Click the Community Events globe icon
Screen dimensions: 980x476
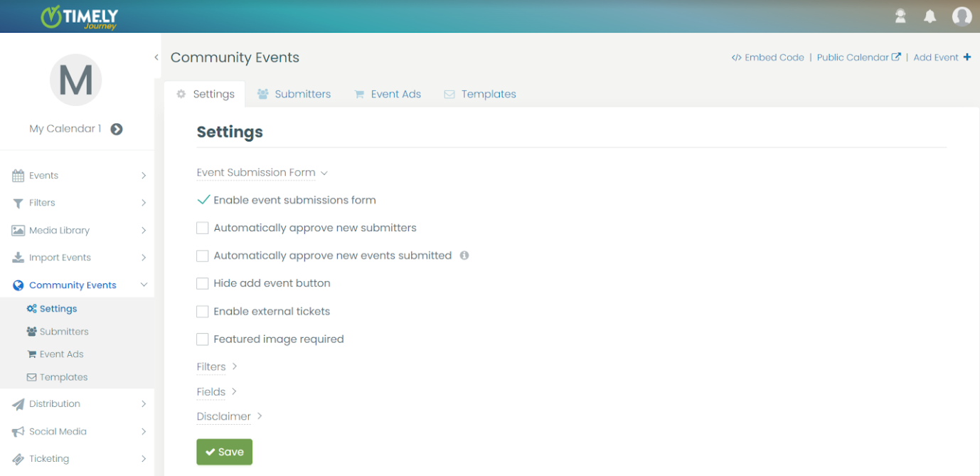(x=18, y=285)
